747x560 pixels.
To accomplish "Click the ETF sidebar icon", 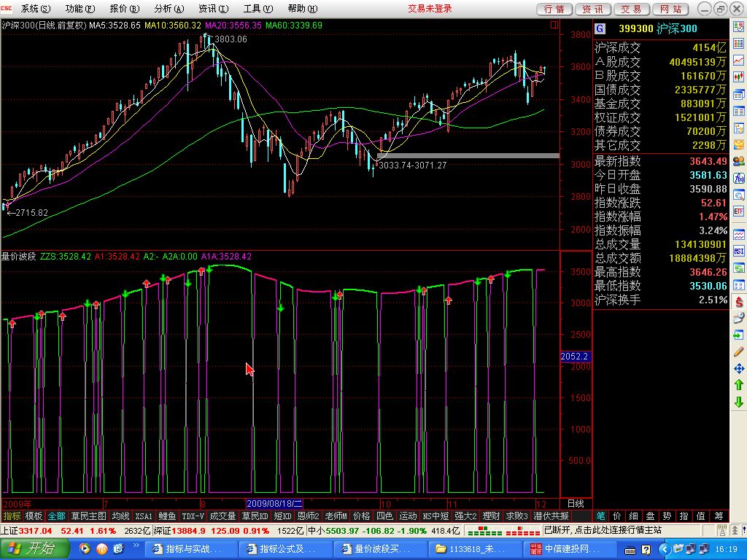I will pyautogui.click(x=739, y=211).
